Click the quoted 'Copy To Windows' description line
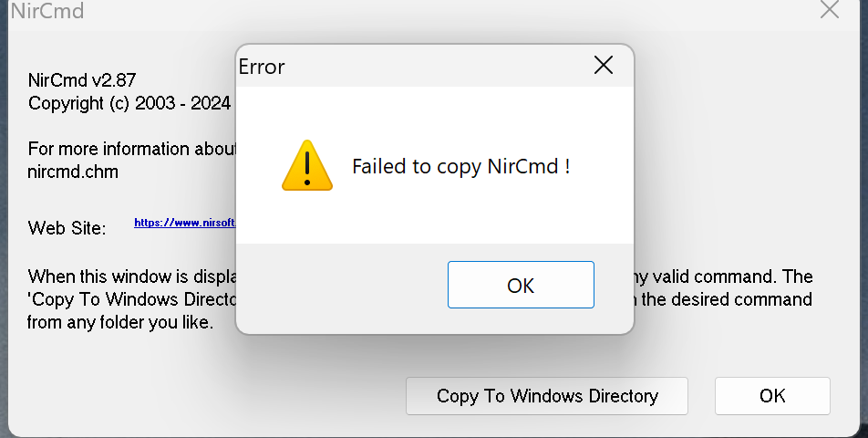This screenshot has width=868, height=438. tap(132, 299)
